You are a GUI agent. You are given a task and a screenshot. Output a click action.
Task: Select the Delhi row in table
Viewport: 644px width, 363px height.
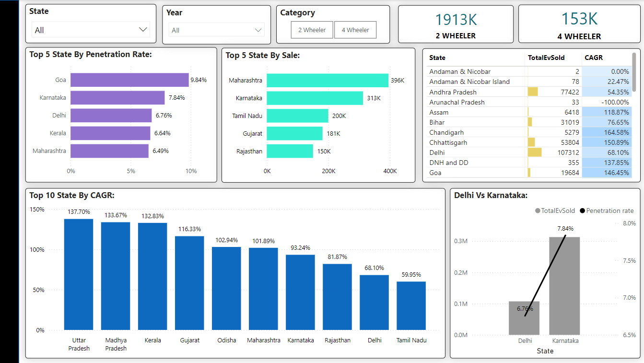(x=529, y=152)
